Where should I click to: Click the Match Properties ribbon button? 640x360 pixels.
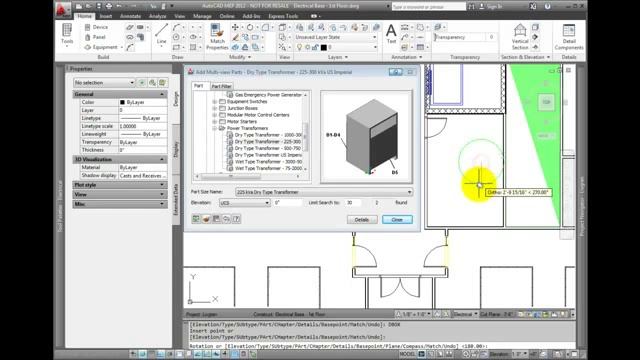point(217,37)
